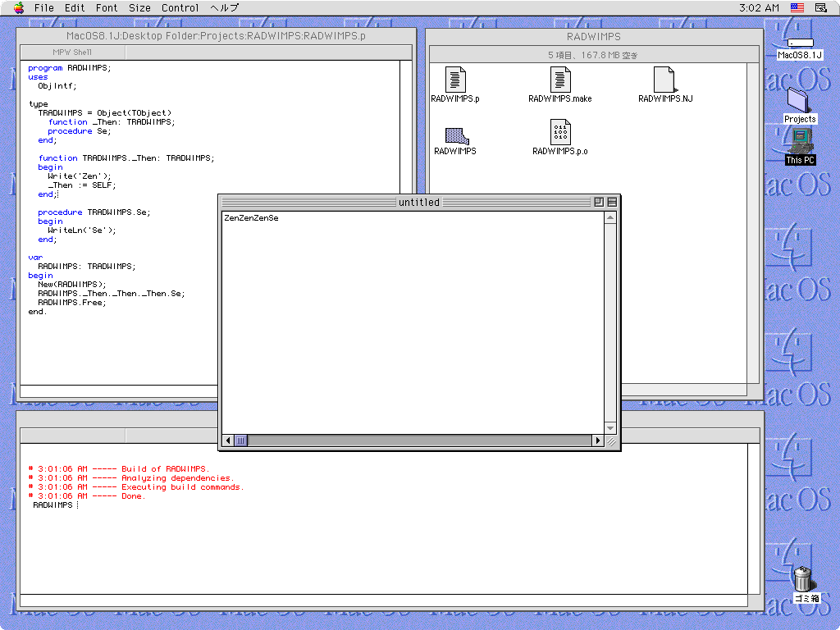Open the Edit menu
The height and width of the screenshot is (630, 840).
(75, 7)
